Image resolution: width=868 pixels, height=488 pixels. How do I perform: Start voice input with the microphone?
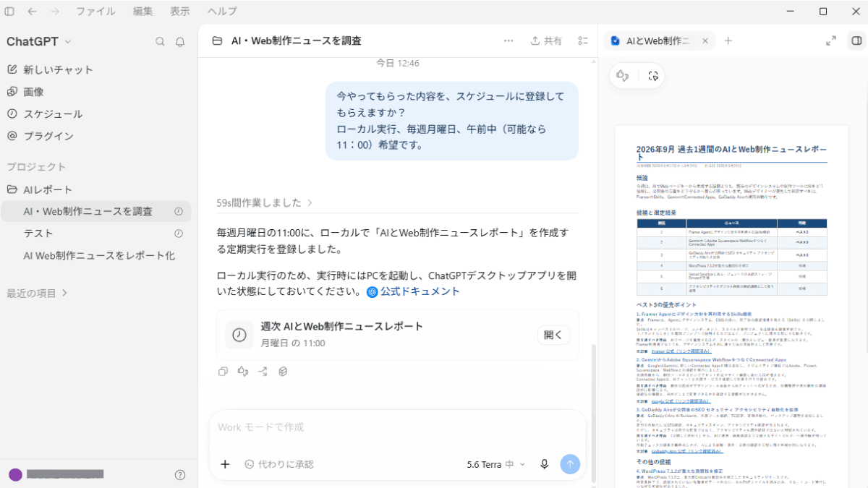pyautogui.click(x=545, y=464)
